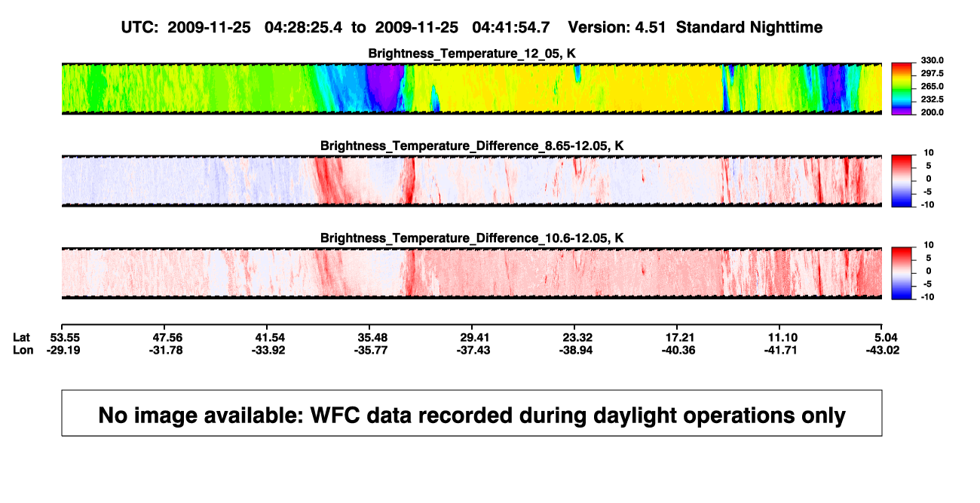Click the 'Brightness_Temperature_Difference_10.6-12.05, K' title
980x503 pixels.
[472, 238]
